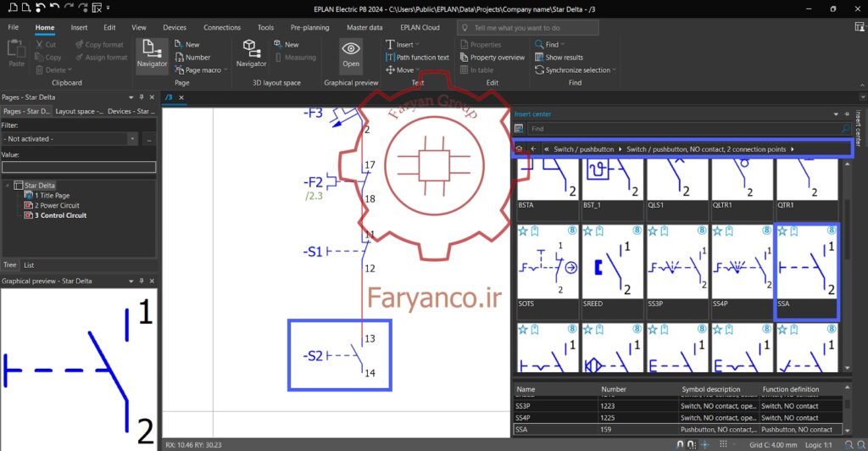Open the File menu
Image resolution: width=868 pixels, height=451 pixels.
tap(14, 27)
